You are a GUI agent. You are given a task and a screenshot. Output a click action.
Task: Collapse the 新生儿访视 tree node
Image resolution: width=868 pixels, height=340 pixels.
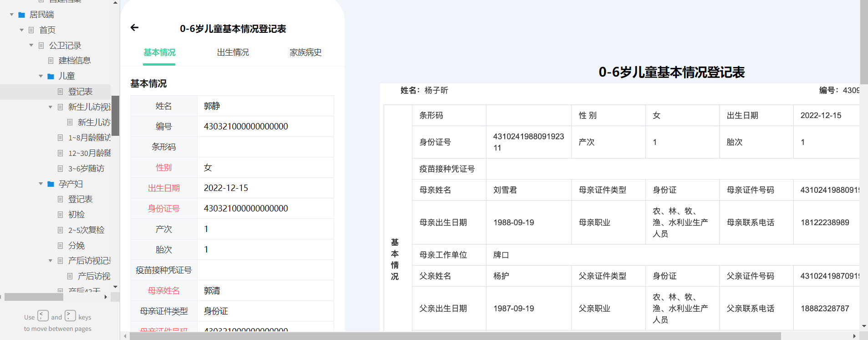tap(50, 107)
